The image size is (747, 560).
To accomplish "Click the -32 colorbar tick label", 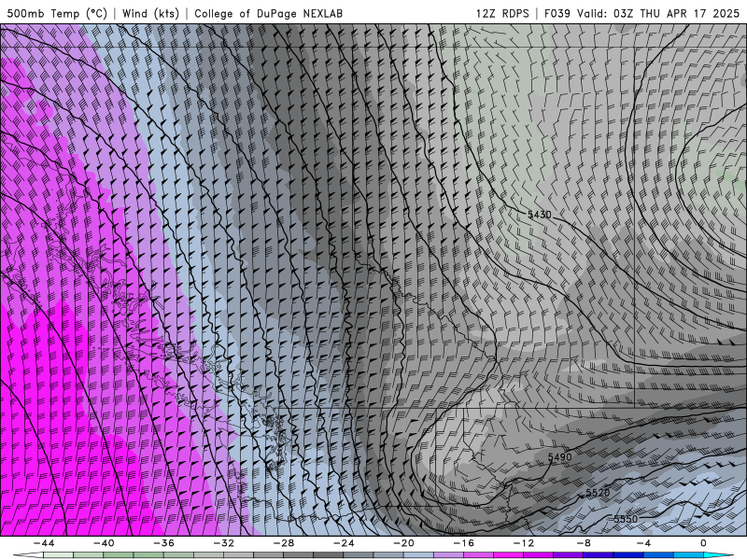I will coord(224,543).
